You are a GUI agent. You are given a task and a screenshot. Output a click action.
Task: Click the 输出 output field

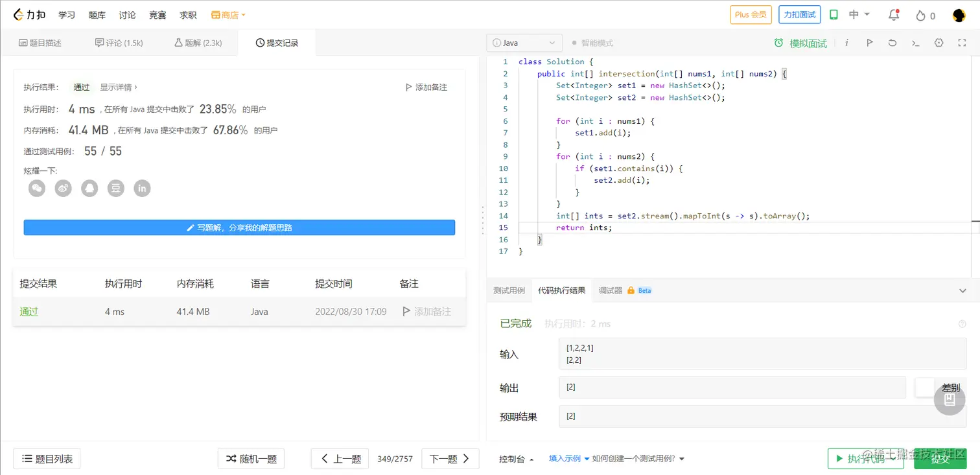tap(732, 387)
